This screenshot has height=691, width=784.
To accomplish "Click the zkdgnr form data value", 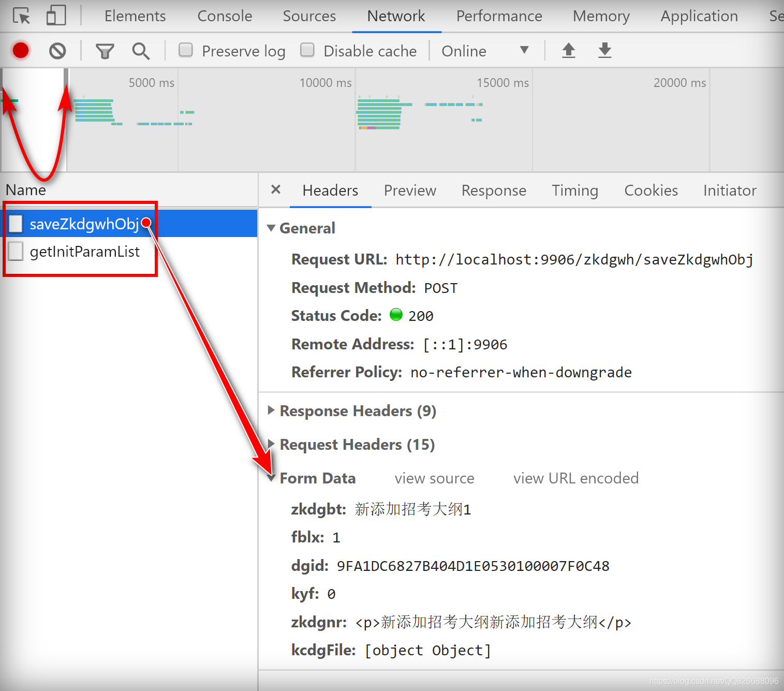I will click(x=493, y=622).
